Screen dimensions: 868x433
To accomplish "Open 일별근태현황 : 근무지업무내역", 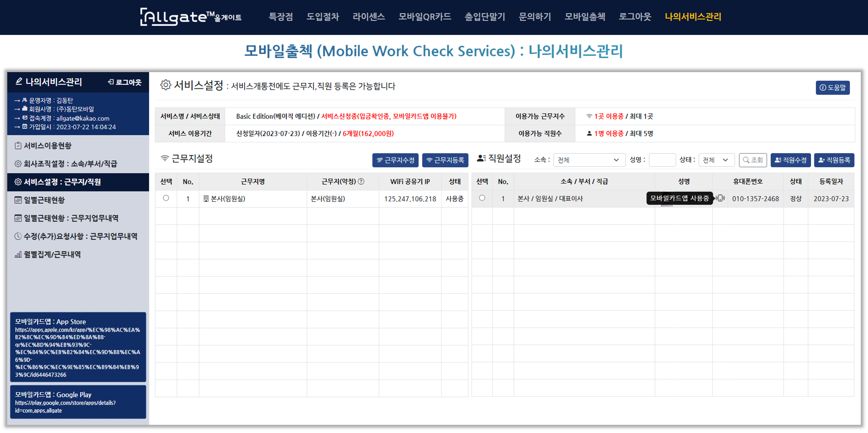I will 71,219.
